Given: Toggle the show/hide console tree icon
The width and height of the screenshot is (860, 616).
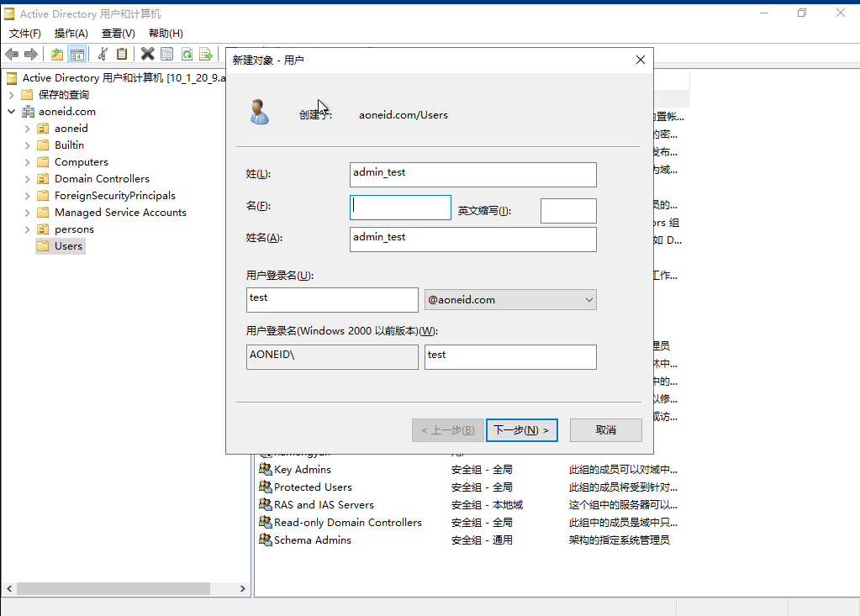Looking at the screenshot, I should (x=77, y=55).
